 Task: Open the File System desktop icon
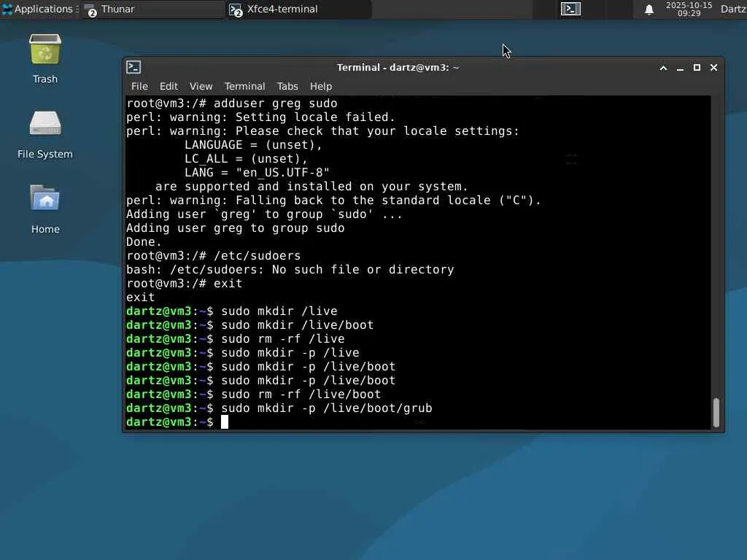click(44, 134)
